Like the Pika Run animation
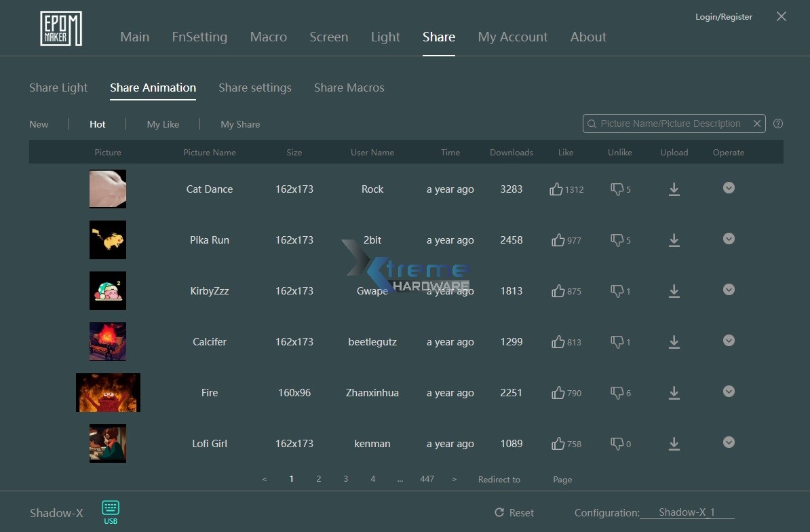The width and height of the screenshot is (810, 532). coord(558,240)
